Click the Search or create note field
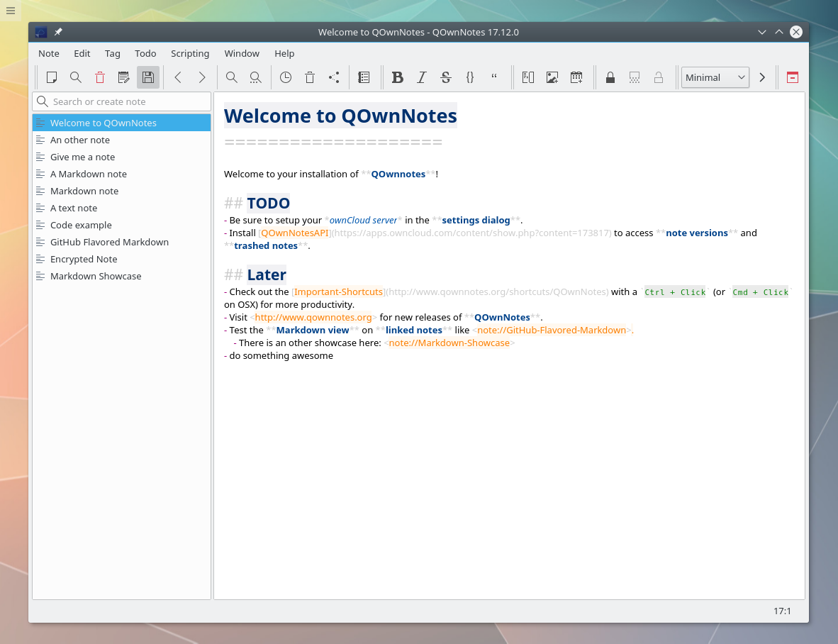Screen dimensions: 838x644 pyautogui.click(x=128, y=101)
